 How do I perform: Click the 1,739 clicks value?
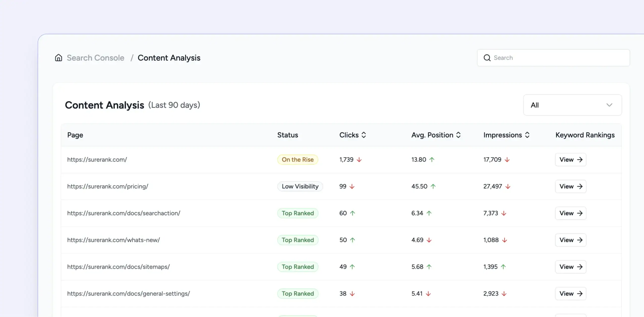tap(346, 160)
